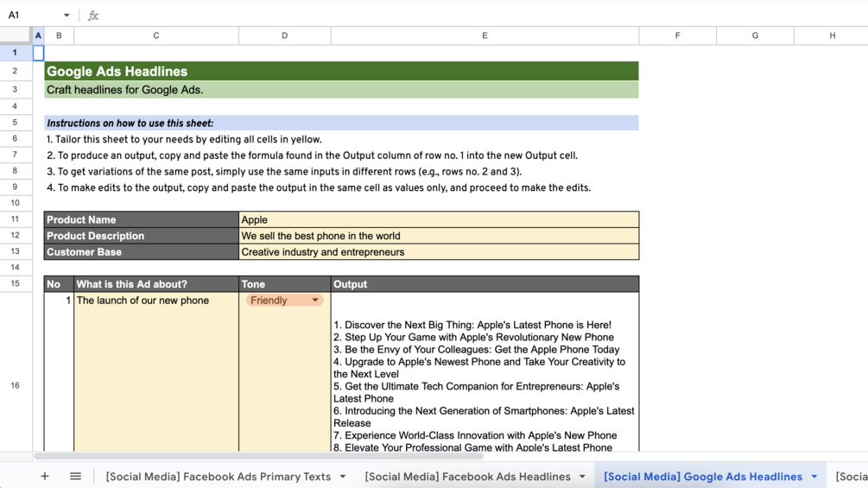Select column B header

pos(59,35)
